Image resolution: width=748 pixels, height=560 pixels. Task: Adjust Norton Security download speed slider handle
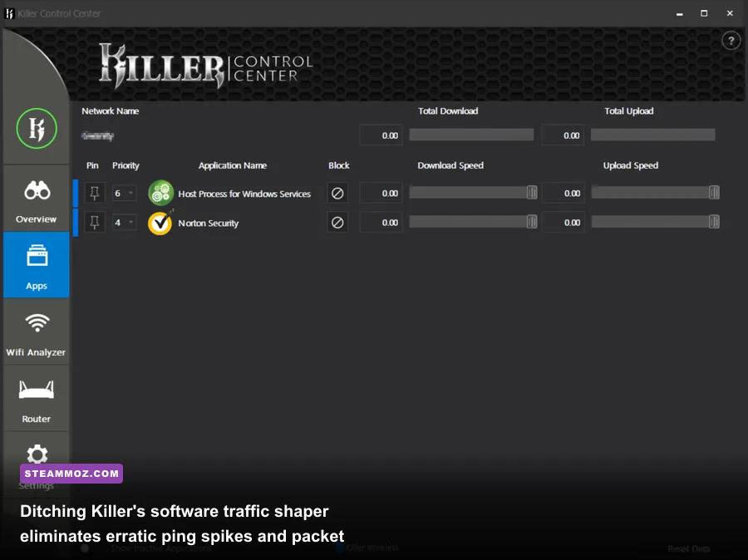532,222
